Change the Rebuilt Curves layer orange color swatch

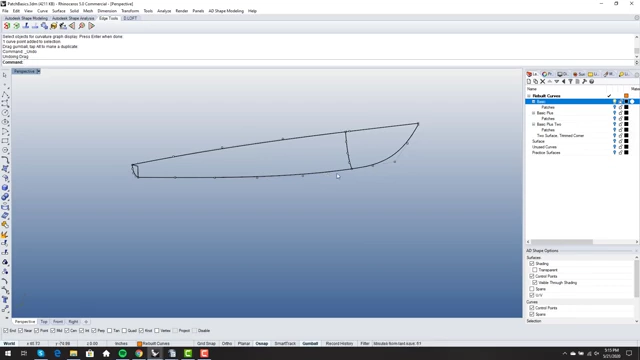point(626,96)
